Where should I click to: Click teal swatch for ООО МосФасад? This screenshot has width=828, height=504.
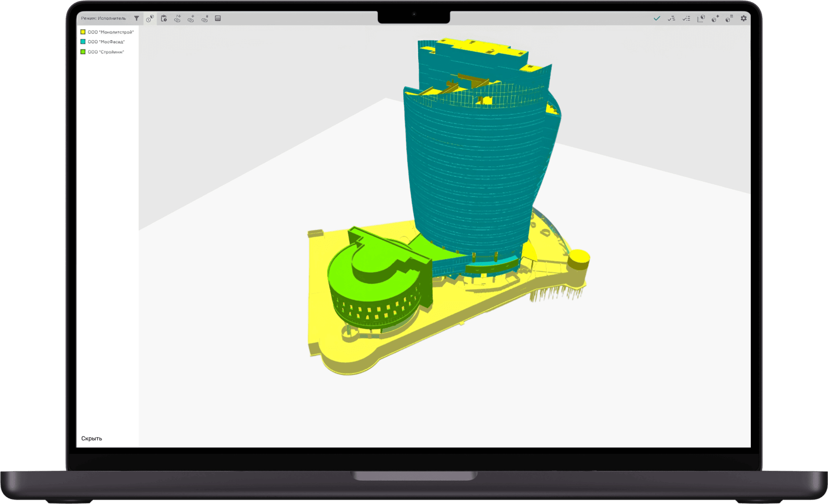(83, 42)
